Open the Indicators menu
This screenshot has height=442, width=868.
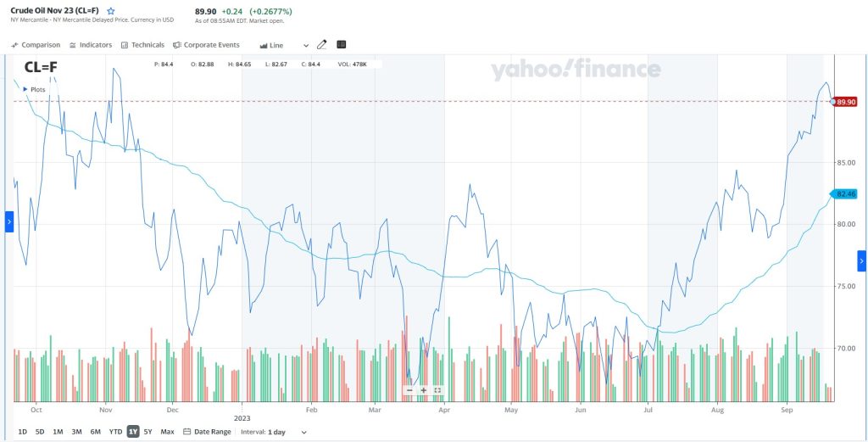[91, 45]
